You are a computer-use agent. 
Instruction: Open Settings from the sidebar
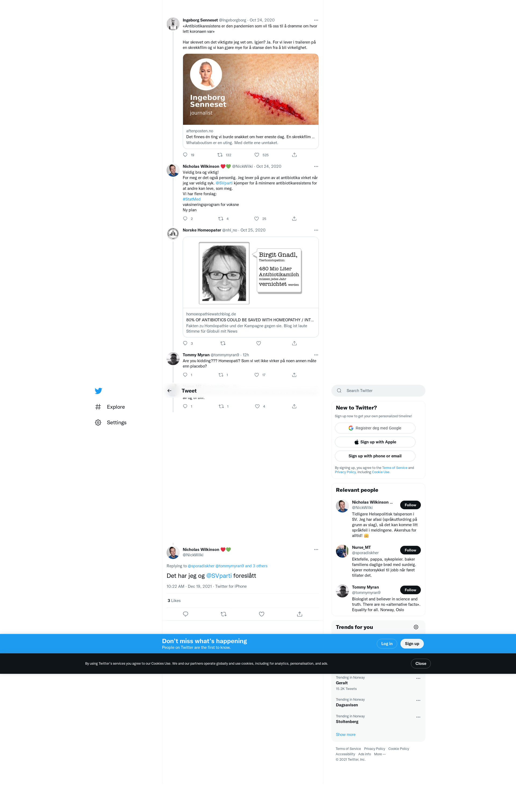(110, 422)
